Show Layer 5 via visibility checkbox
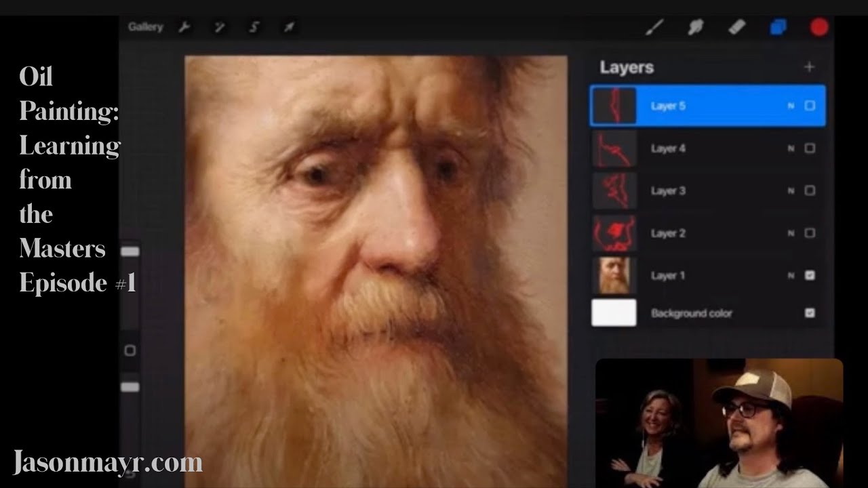The height and width of the screenshot is (488, 868). [810, 106]
